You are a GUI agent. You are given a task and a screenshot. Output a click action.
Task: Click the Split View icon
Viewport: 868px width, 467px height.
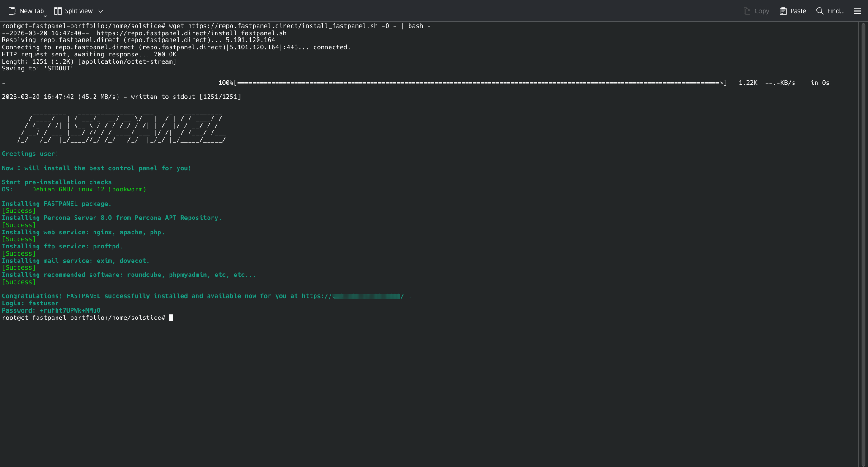58,11
